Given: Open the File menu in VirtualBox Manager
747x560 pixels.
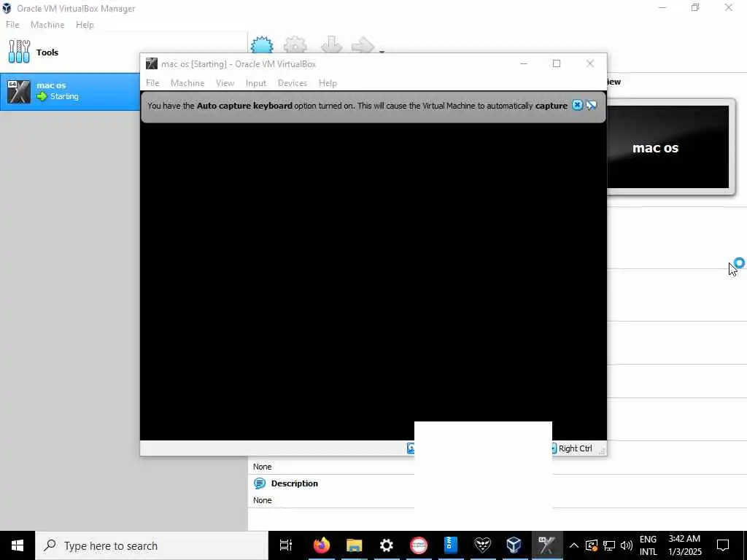Looking at the screenshot, I should pyautogui.click(x=12, y=25).
